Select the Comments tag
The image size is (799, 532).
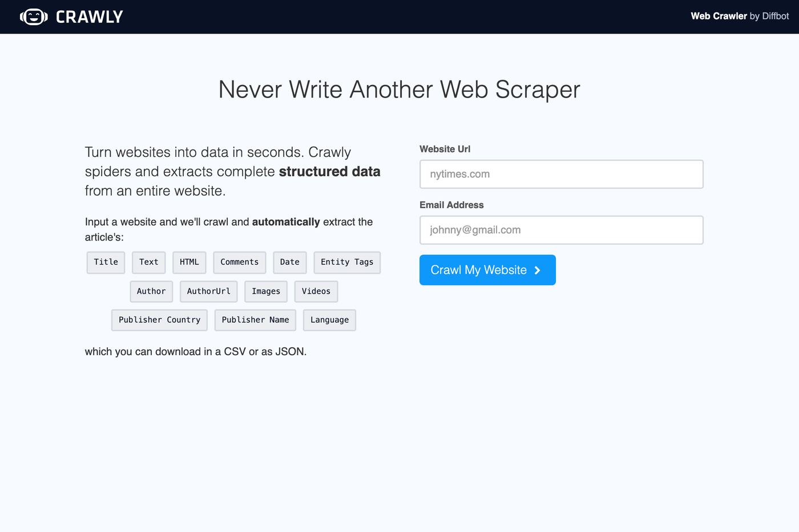[240, 262]
